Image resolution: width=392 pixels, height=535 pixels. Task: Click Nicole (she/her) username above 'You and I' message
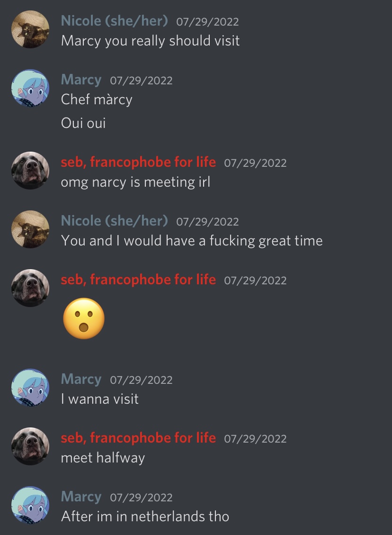click(114, 221)
